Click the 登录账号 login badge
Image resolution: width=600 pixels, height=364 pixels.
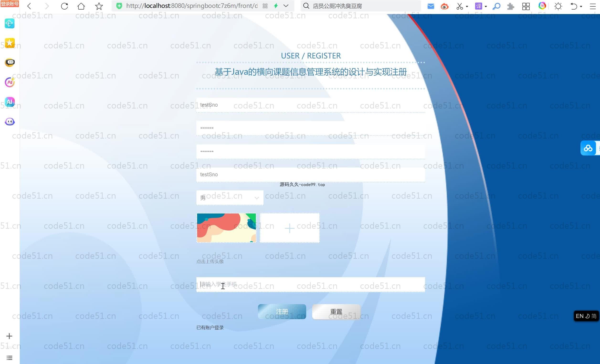[10, 3]
